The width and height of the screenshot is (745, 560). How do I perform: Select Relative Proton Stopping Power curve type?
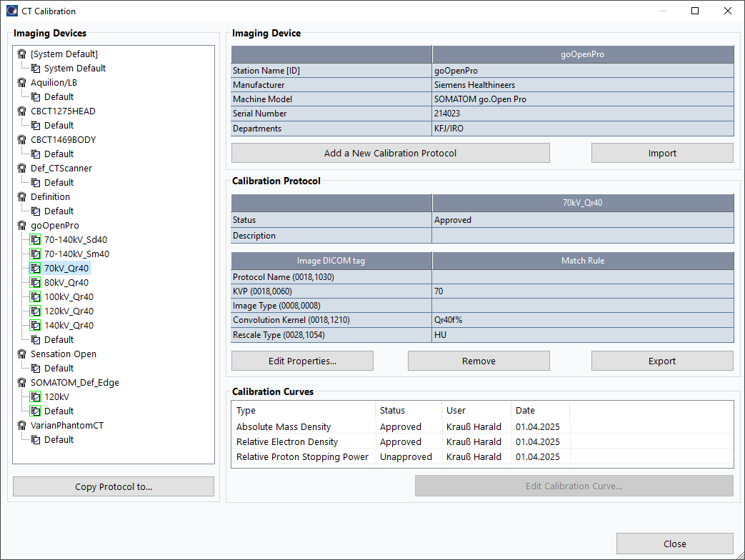(302, 456)
